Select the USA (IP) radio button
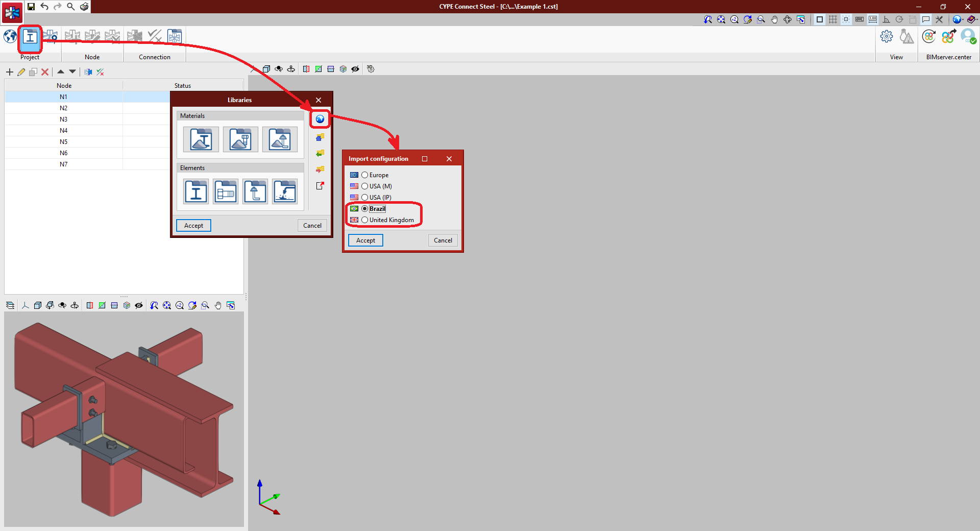The width and height of the screenshot is (980, 531). pyautogui.click(x=364, y=198)
